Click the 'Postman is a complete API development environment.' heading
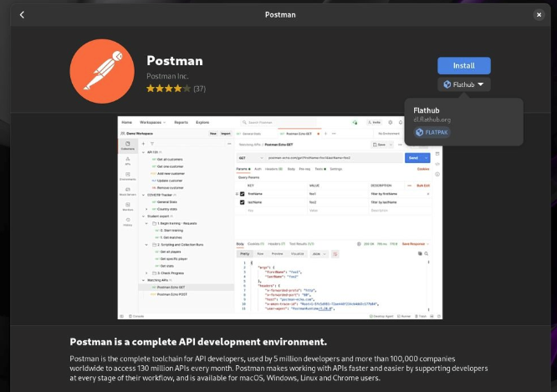557x392 pixels. tap(198, 342)
